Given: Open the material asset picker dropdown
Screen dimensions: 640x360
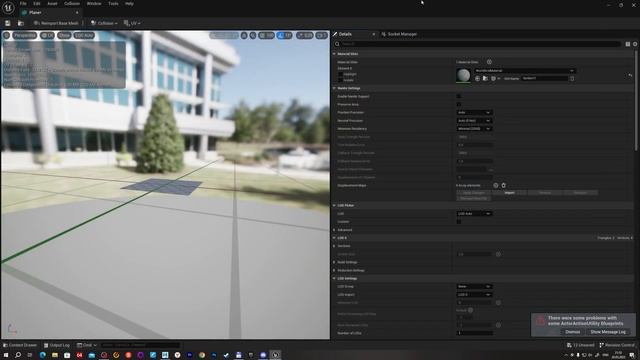Looking at the screenshot, I should pyautogui.click(x=524, y=71).
